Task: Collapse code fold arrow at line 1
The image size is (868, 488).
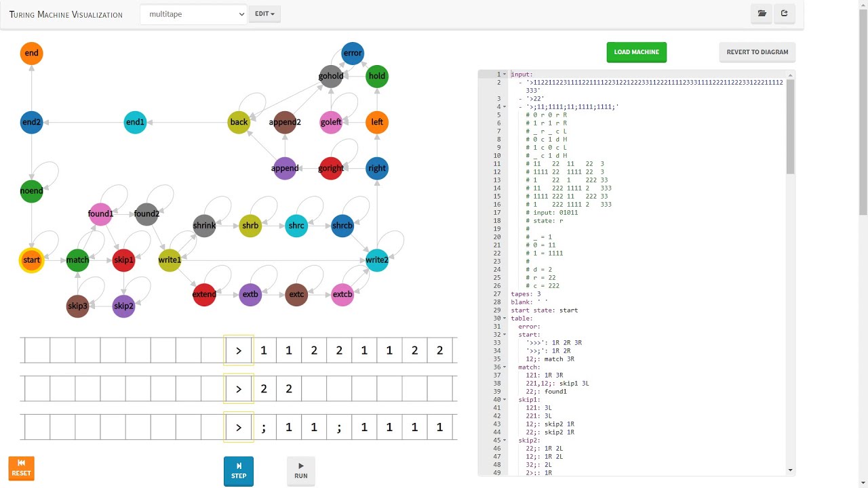Action: coord(505,75)
